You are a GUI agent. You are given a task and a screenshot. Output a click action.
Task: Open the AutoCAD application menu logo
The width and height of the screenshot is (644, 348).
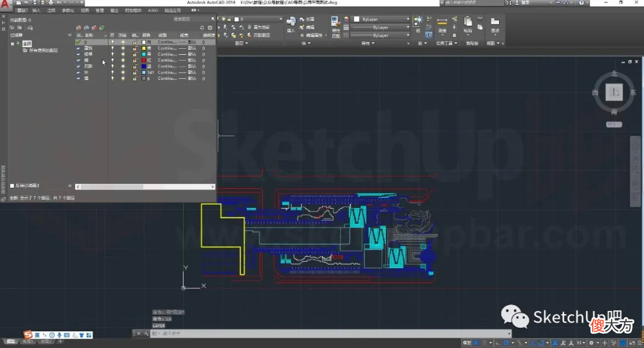pyautogui.click(x=5, y=5)
